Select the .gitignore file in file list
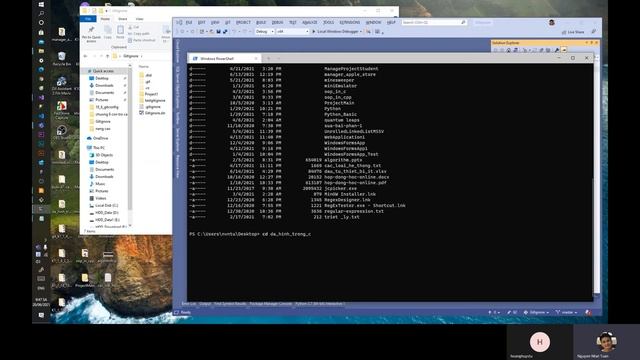 point(149,107)
